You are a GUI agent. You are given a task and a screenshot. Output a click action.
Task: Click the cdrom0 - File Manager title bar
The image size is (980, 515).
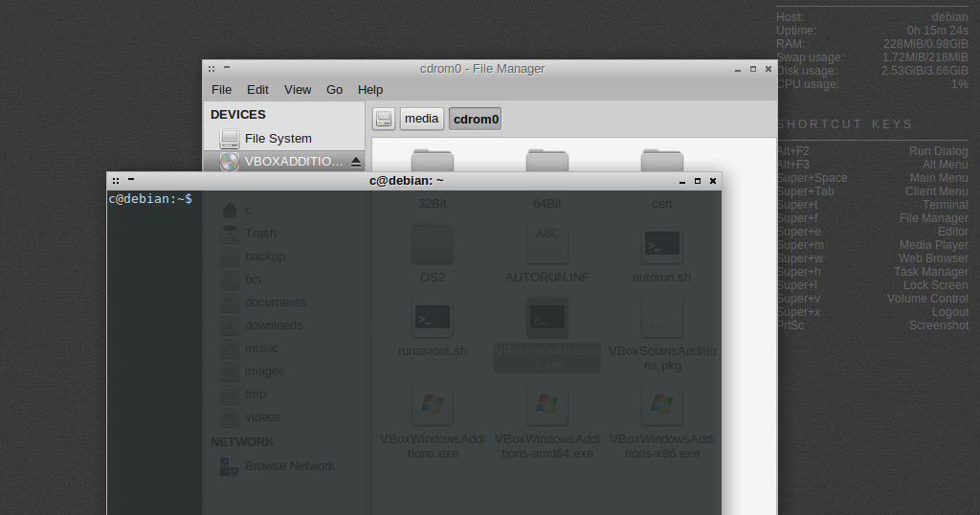(482, 69)
